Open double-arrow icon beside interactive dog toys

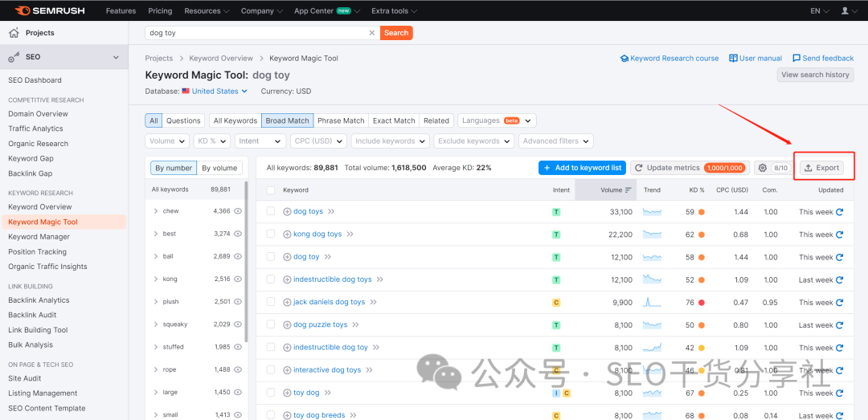369,370
